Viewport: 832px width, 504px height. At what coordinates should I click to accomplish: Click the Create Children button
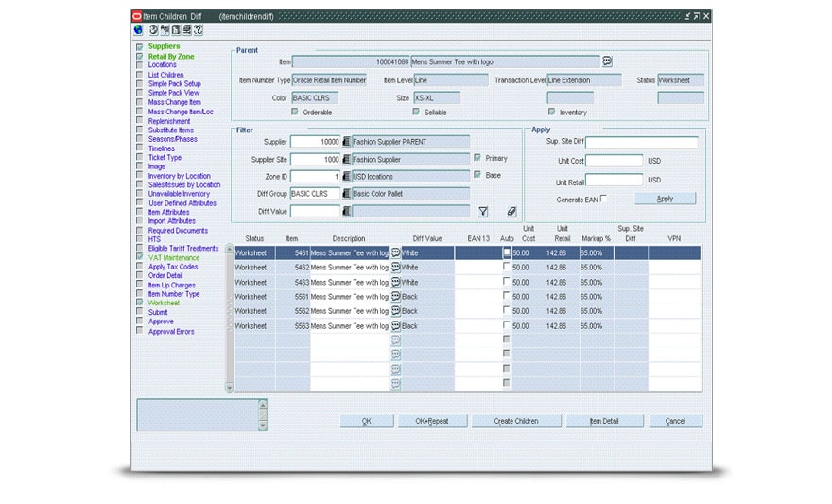tap(516, 421)
